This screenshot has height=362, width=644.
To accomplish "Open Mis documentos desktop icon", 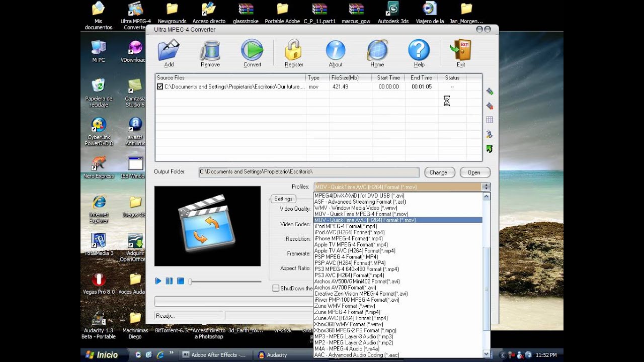I will click(99, 16).
